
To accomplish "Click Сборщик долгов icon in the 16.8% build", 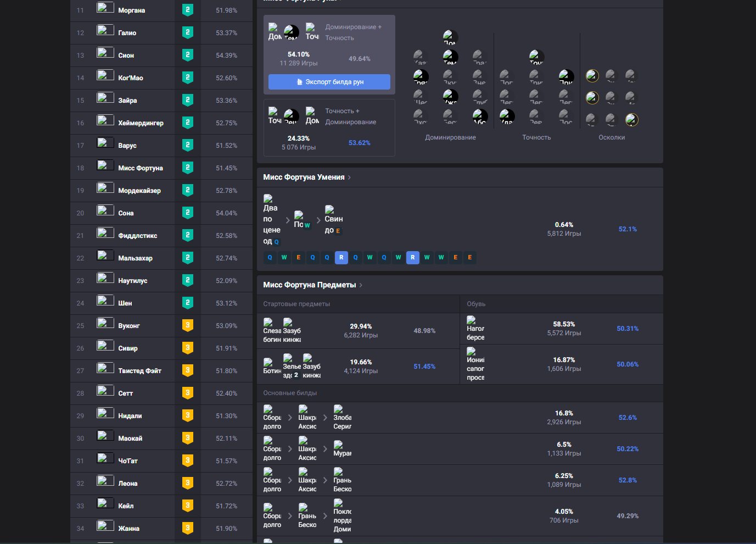I will [x=272, y=418].
